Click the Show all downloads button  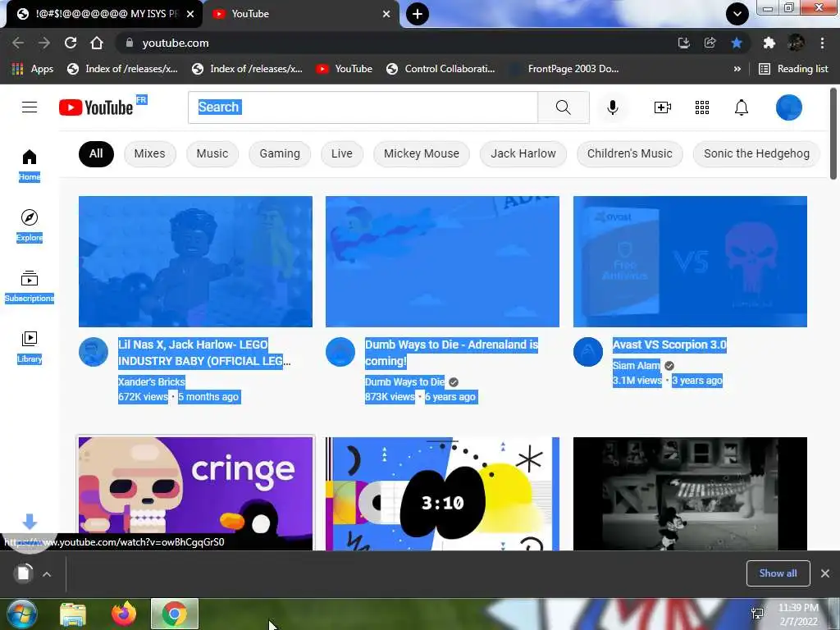tap(778, 573)
